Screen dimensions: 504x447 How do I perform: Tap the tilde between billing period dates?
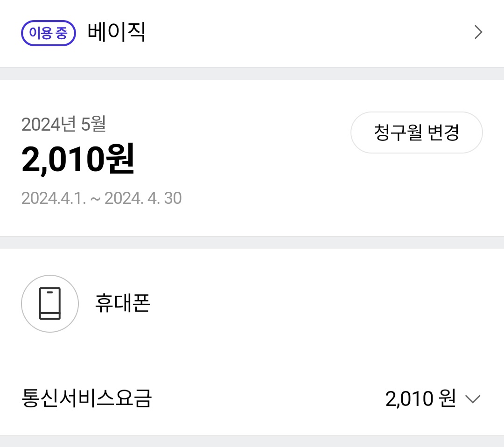95,199
